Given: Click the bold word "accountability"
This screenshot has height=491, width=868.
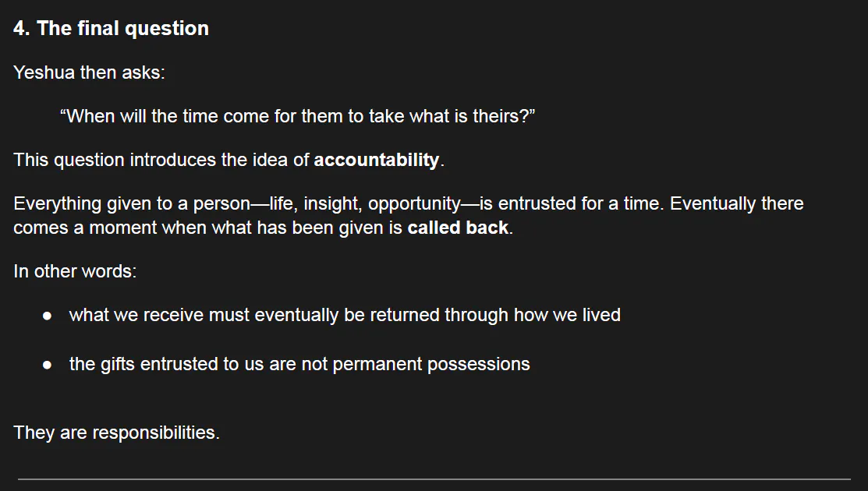Looking at the screenshot, I should coord(377,161).
